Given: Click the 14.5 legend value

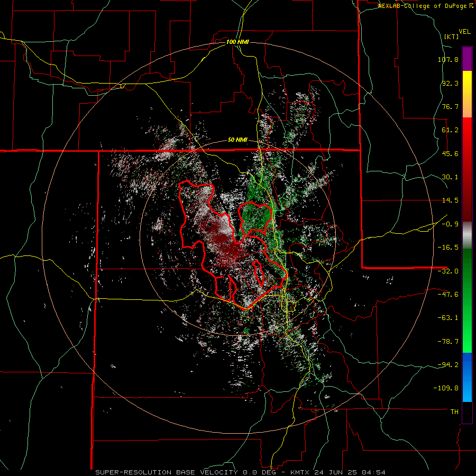Looking at the screenshot, I should tap(450, 200).
